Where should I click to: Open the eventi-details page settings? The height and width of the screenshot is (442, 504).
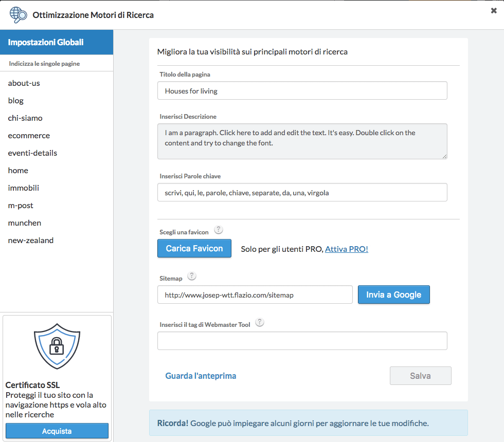tap(32, 153)
